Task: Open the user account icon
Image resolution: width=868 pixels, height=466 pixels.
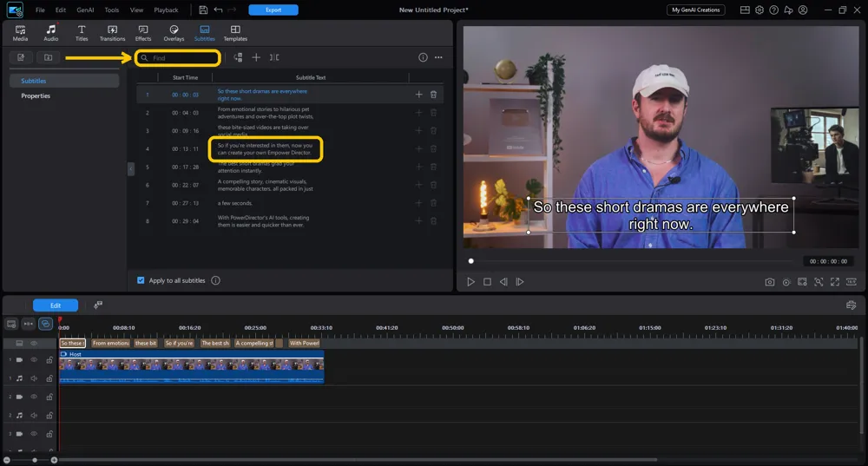Action: coord(803,10)
